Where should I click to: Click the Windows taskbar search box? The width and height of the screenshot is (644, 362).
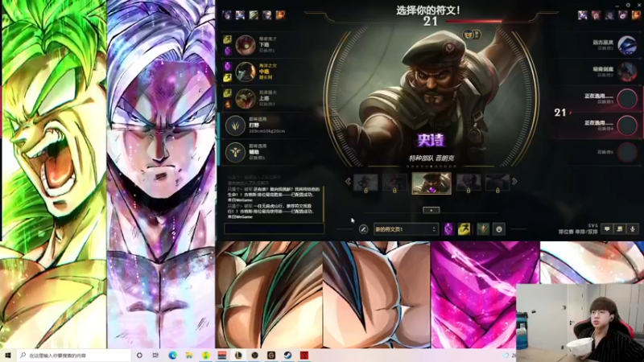pos(74,355)
